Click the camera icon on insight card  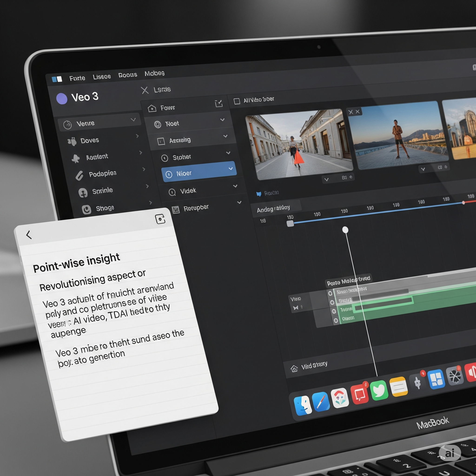161,219
